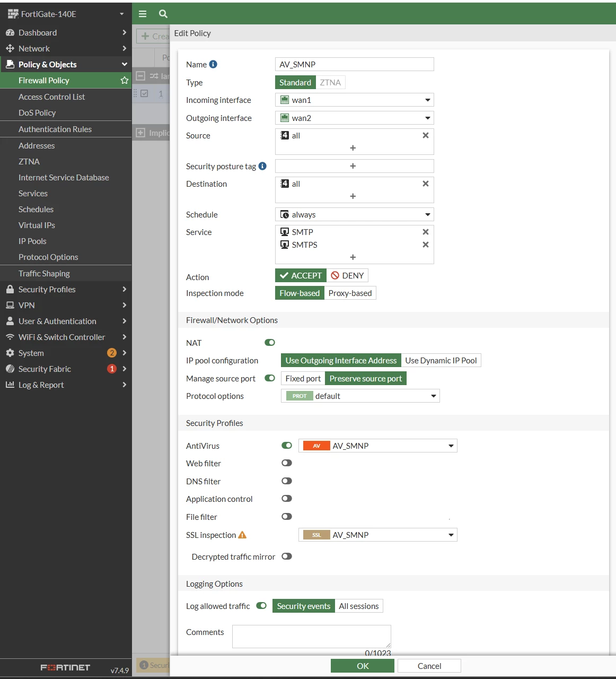Click the SSL inspection warning icon
This screenshot has width=616, height=679.
click(242, 535)
